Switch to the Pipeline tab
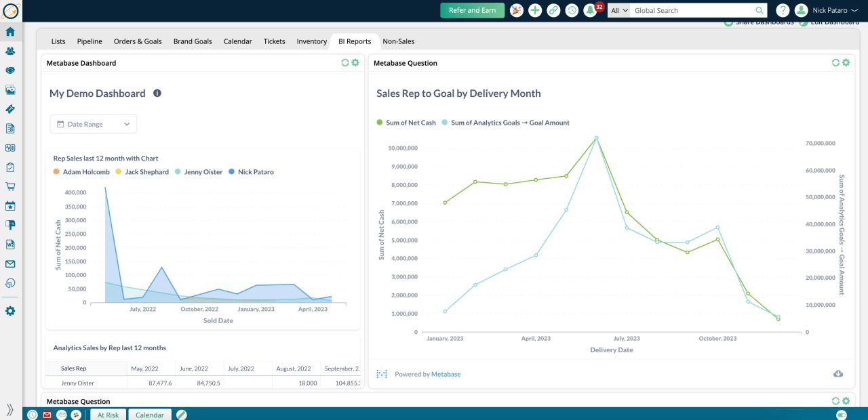Viewport: 868px width, 420px height. 89,41
